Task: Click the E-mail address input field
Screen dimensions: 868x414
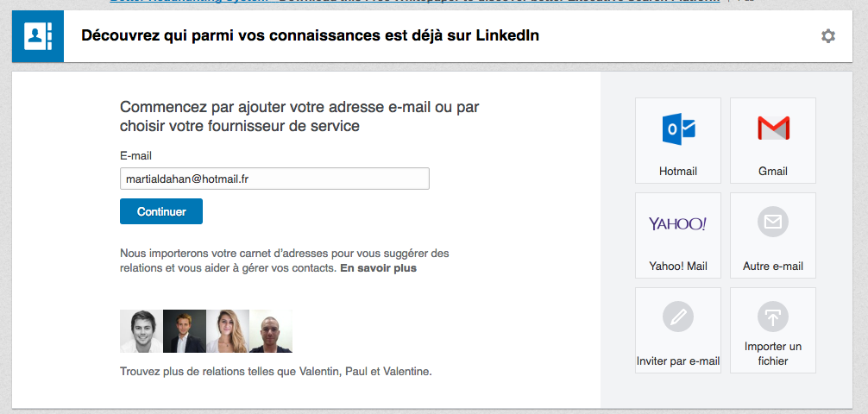Action: tap(274, 179)
